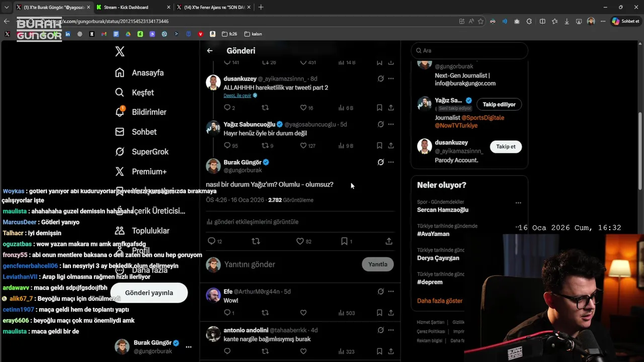Open Premium+ from sidebar
644x362 pixels.
point(140,171)
